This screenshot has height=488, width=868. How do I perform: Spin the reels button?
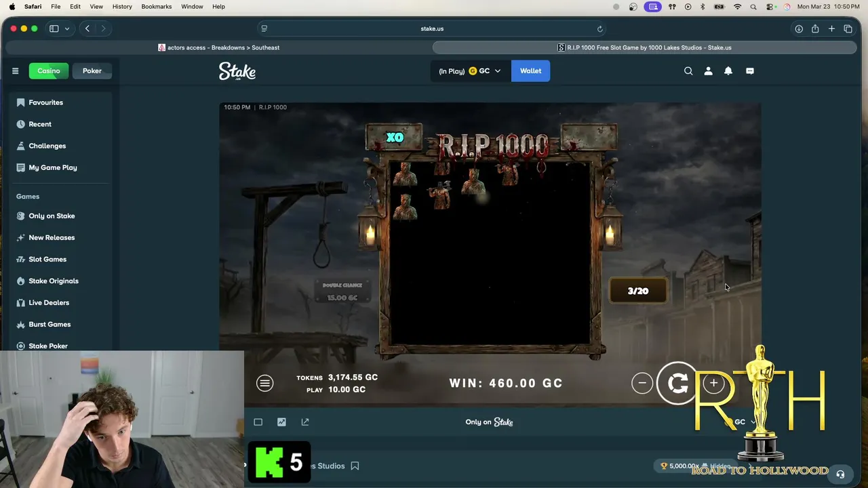tap(677, 384)
